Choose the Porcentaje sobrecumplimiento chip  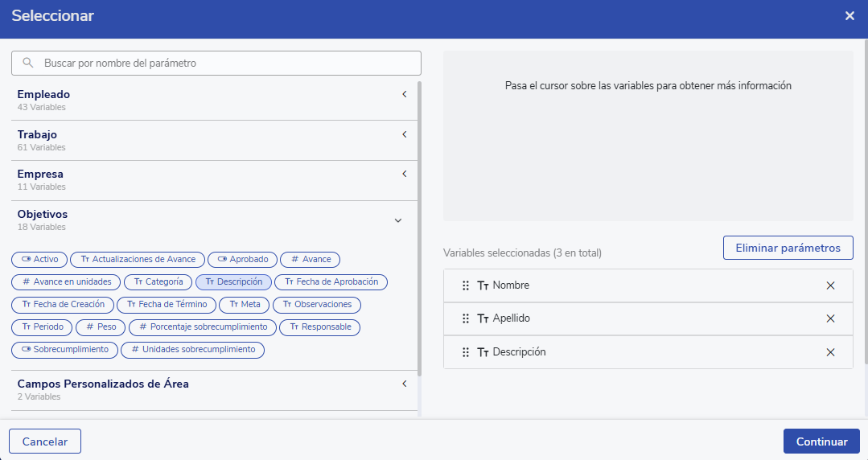203,327
